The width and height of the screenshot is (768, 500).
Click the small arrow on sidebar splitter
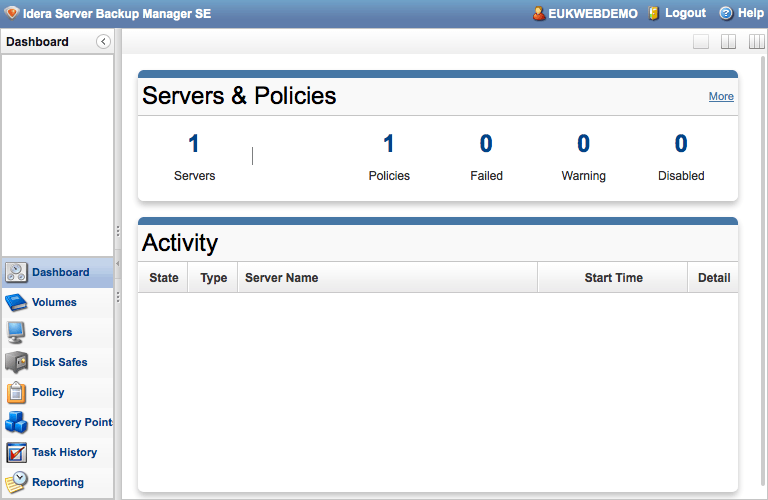coord(118,264)
